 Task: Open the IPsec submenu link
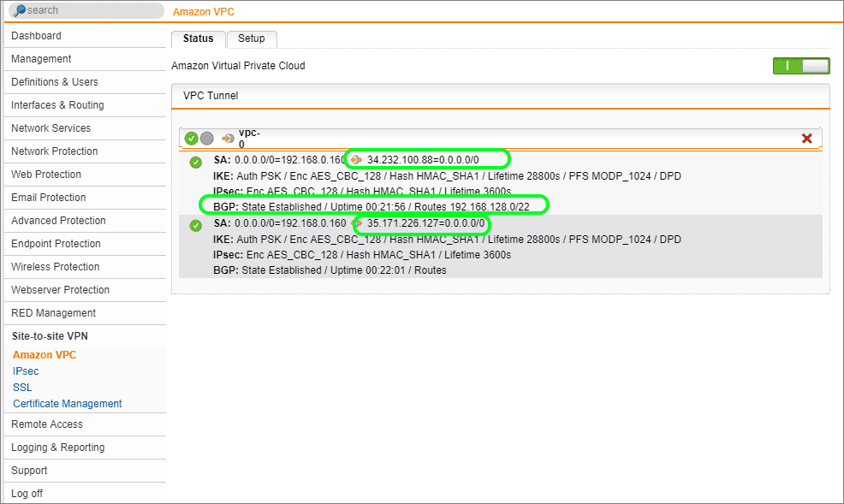[26, 371]
